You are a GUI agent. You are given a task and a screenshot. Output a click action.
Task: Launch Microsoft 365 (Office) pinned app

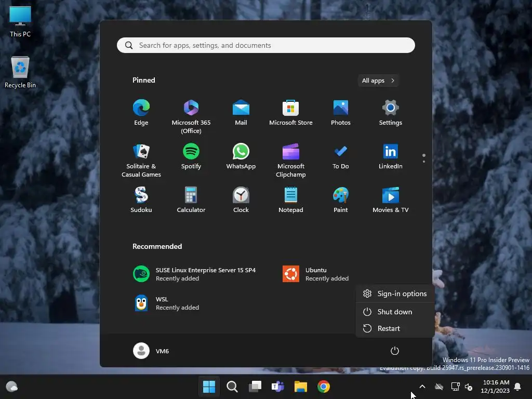pyautogui.click(x=191, y=117)
